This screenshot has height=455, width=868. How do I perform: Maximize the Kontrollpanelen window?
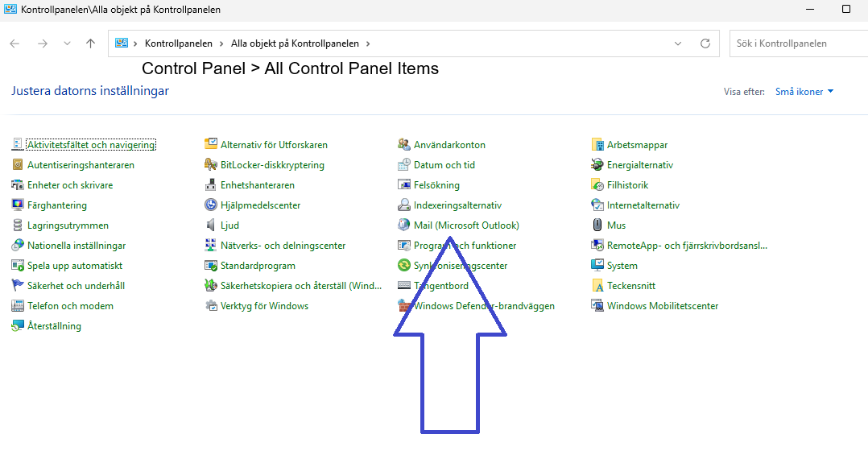coord(845,10)
